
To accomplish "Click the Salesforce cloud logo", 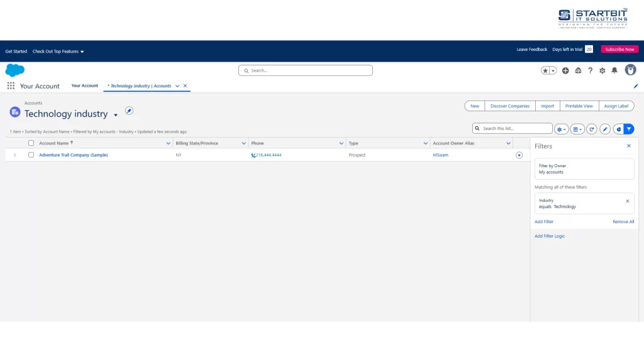I will coord(15,70).
